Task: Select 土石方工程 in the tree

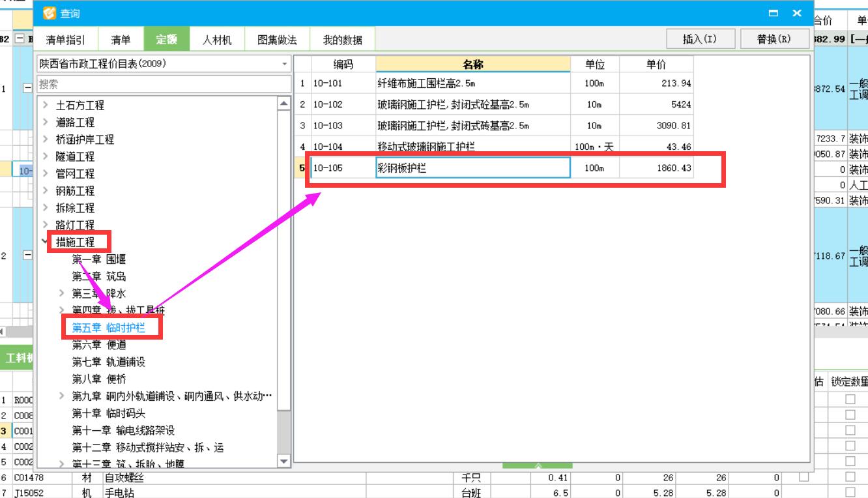Action: click(x=80, y=105)
